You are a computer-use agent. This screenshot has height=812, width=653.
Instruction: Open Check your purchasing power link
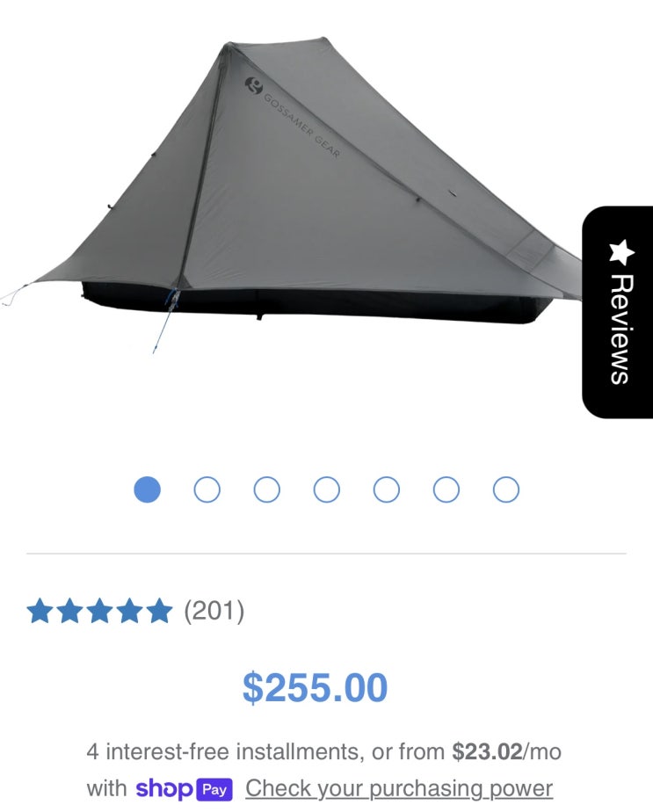click(399, 788)
